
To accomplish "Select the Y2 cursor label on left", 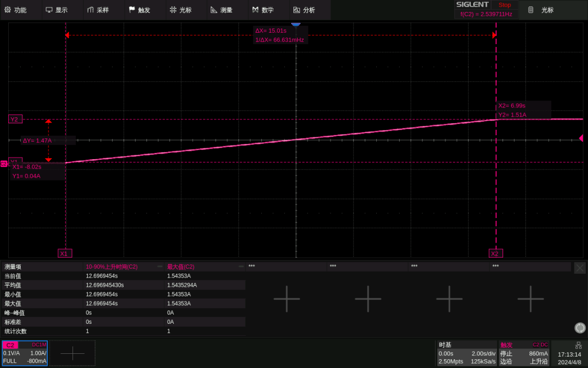I will [15, 119].
